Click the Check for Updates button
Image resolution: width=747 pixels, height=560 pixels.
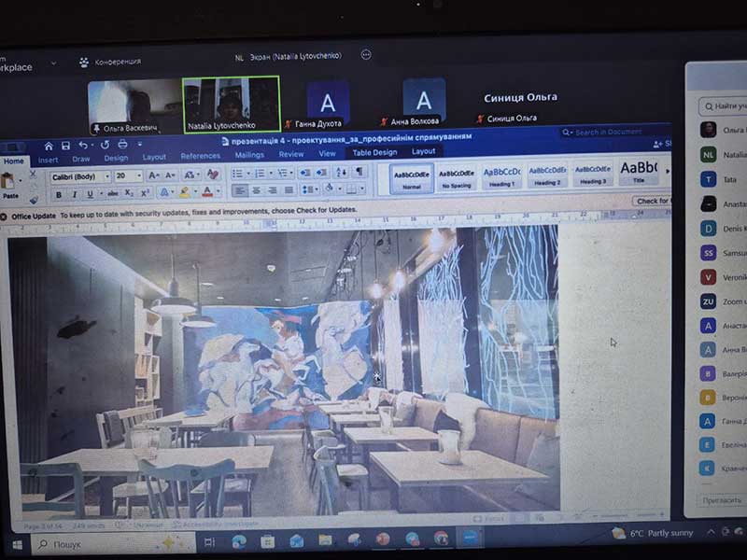coord(652,201)
